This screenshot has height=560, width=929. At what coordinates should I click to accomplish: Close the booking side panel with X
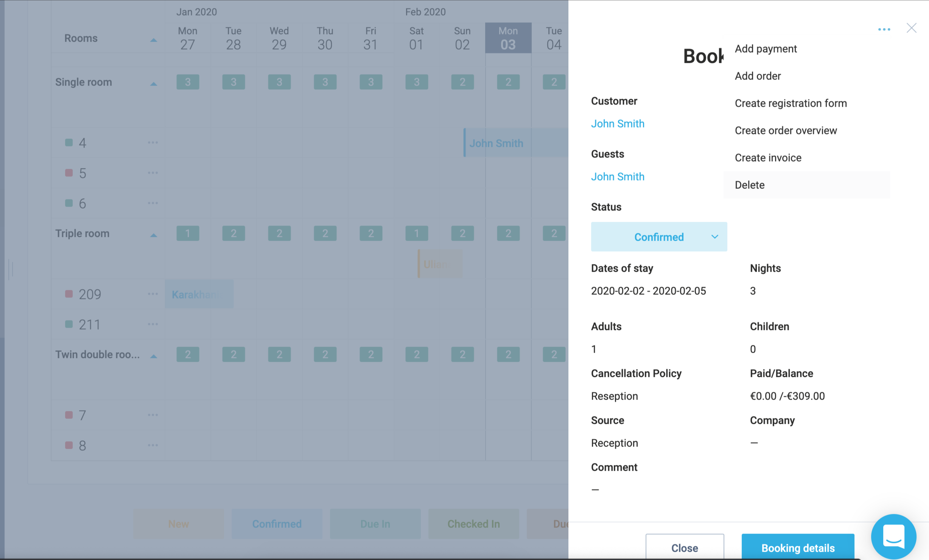tap(911, 28)
